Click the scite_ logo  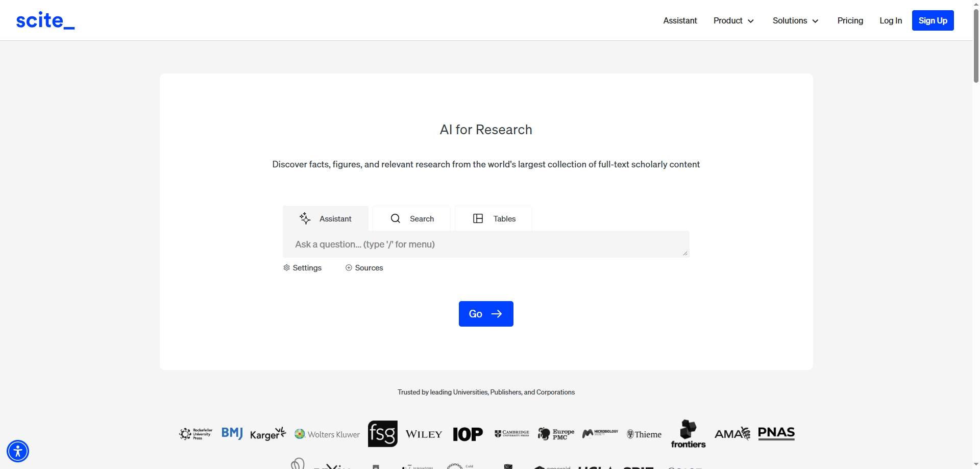[45, 20]
